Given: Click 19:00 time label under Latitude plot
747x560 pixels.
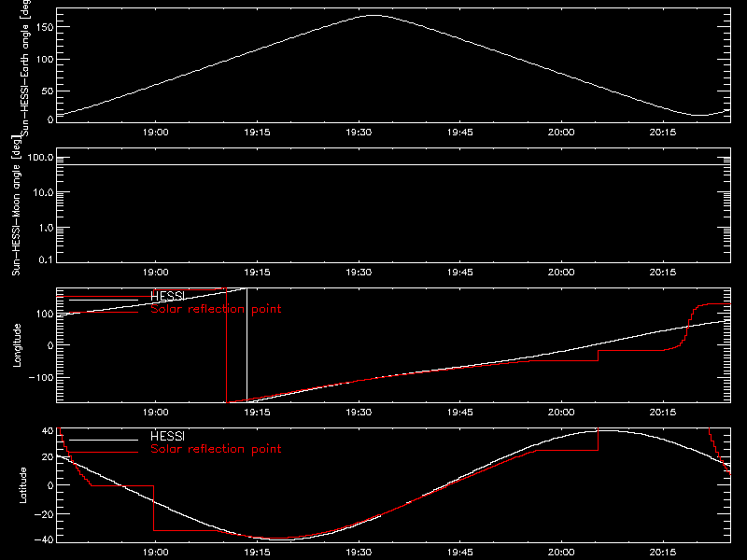Looking at the screenshot, I should coord(155,553).
